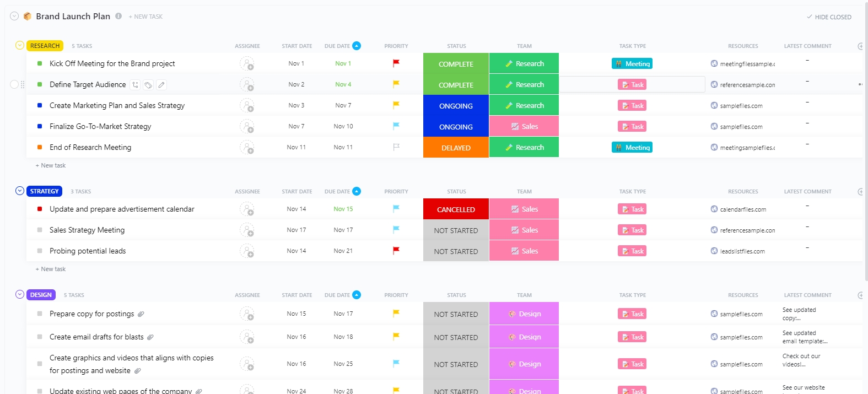Select the Define Target Audience row checkbox circle
Screen dimensions: 868x394
(14, 84)
